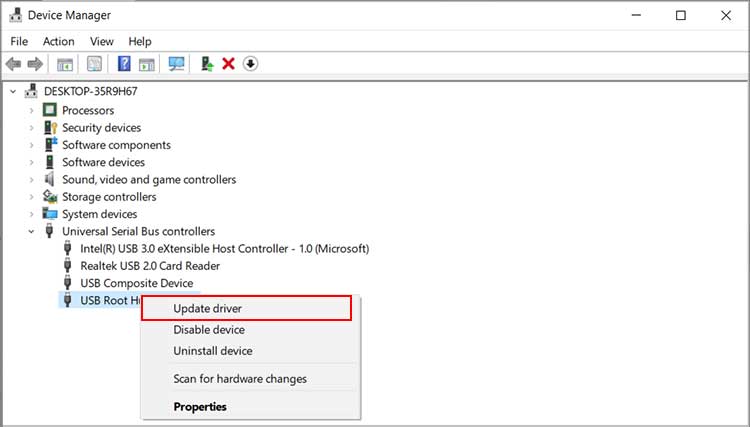
Task: Open the Action menu
Action: (58, 42)
